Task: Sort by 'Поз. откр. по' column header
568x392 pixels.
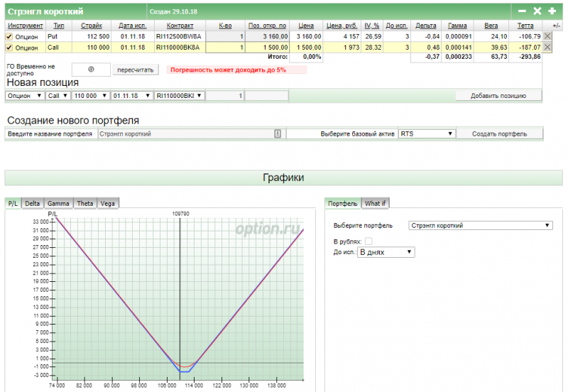Action: (268, 26)
